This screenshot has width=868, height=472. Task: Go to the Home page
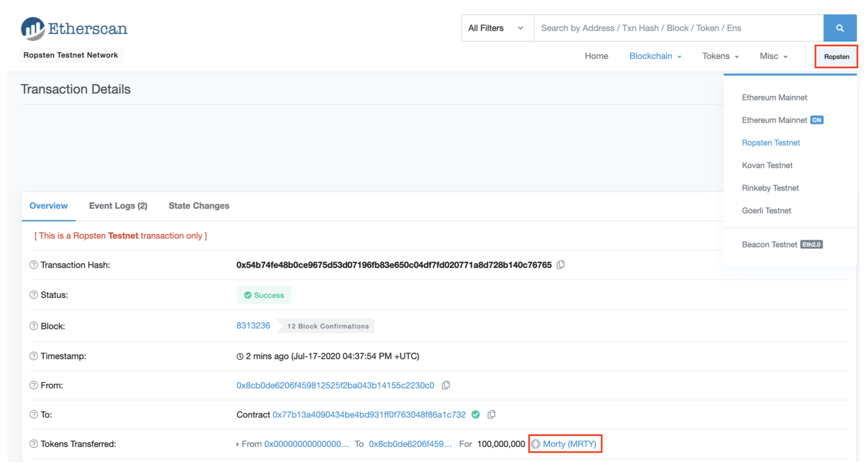click(596, 56)
